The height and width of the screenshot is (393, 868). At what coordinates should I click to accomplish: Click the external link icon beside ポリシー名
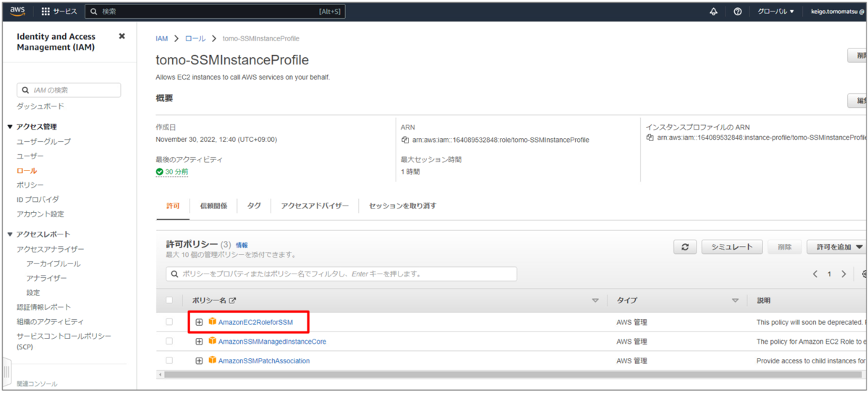[233, 300]
